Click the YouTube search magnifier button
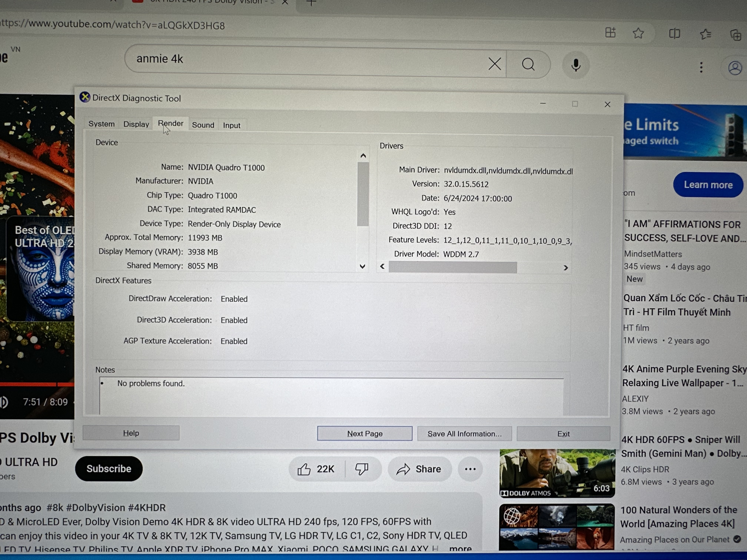 (528, 64)
